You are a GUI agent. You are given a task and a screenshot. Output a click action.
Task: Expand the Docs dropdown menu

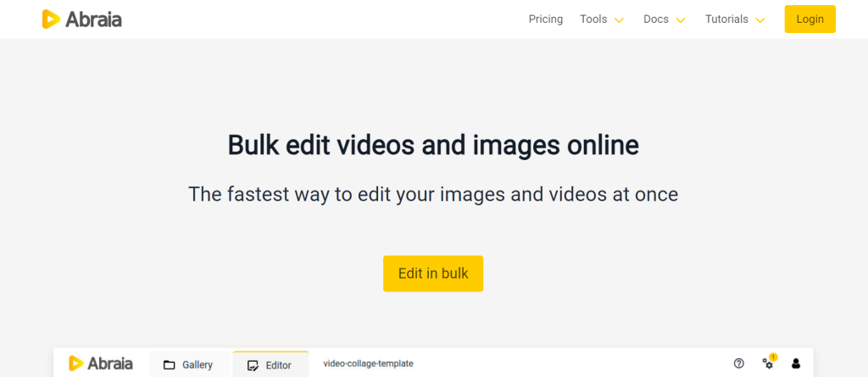(x=665, y=19)
